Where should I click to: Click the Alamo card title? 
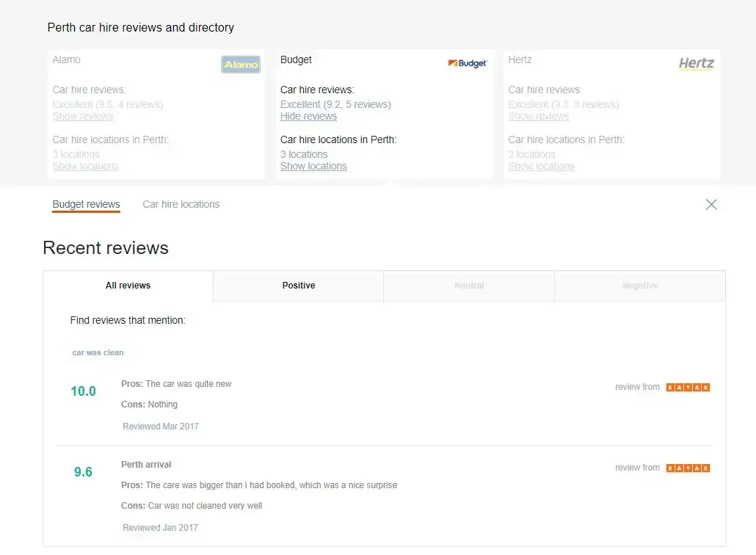click(67, 59)
